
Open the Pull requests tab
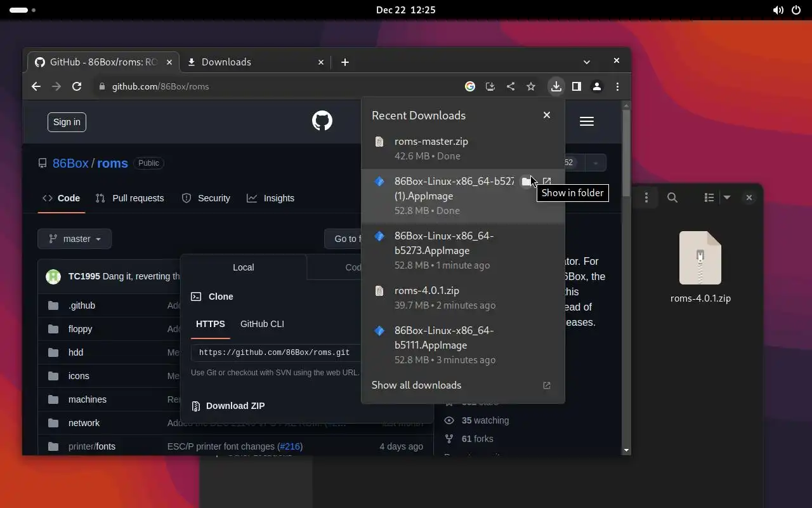[129, 198]
